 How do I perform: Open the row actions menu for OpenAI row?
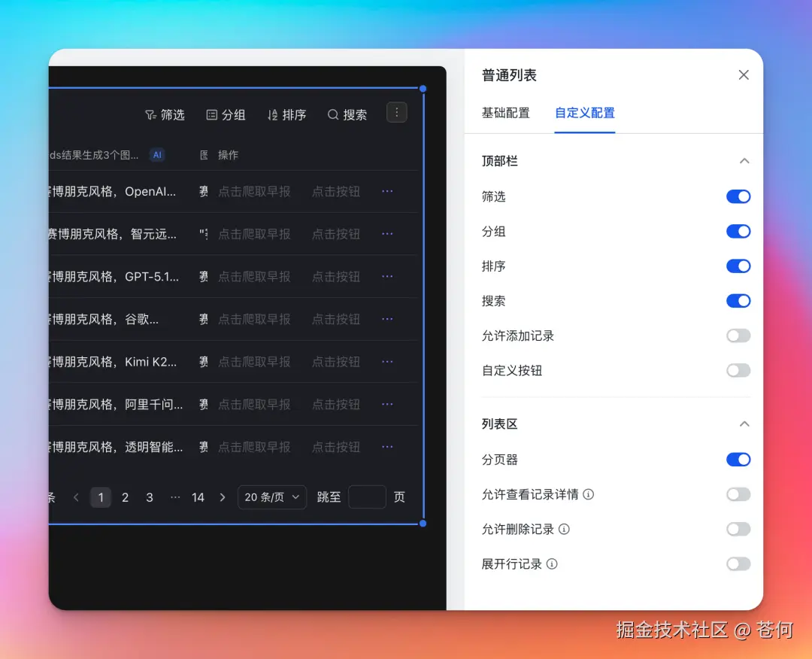pos(386,191)
